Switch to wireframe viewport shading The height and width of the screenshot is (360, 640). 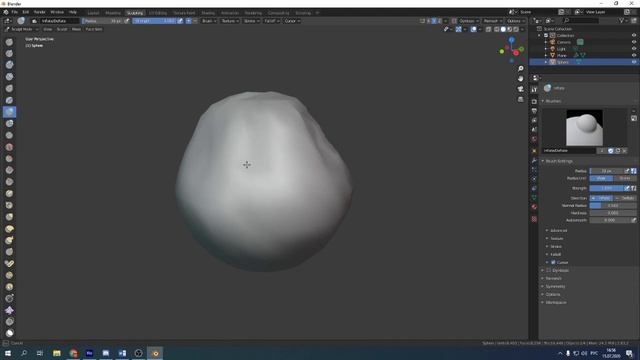point(497,29)
